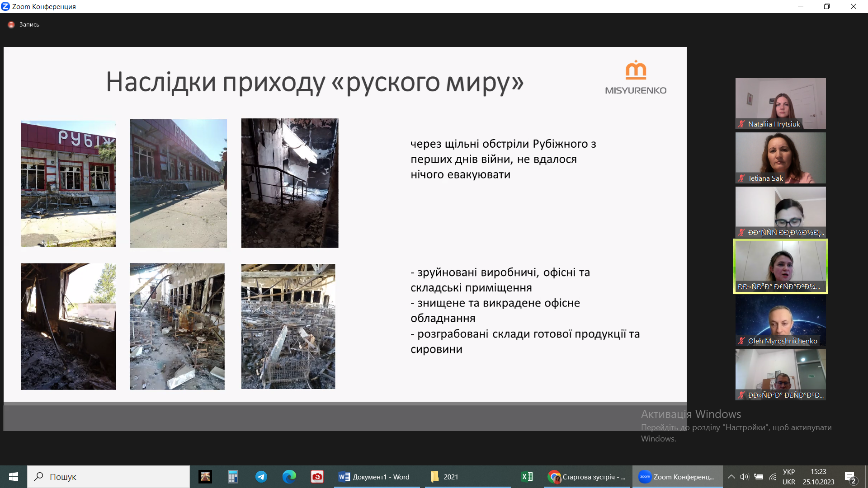Open the 2021 folder from the taskbar

[x=452, y=477]
